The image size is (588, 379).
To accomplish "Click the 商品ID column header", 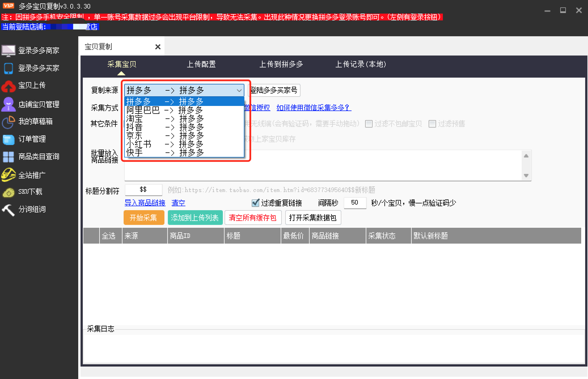I will (x=196, y=236).
